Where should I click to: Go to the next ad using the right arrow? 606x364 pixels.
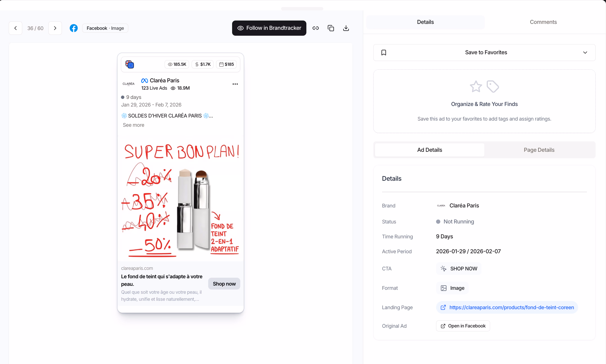coord(55,28)
